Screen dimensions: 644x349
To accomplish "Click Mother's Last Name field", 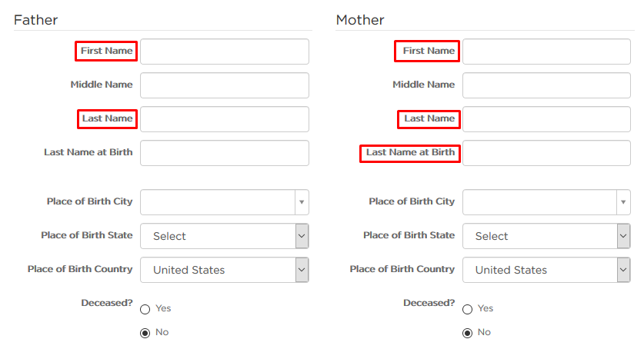I will coord(546,119).
